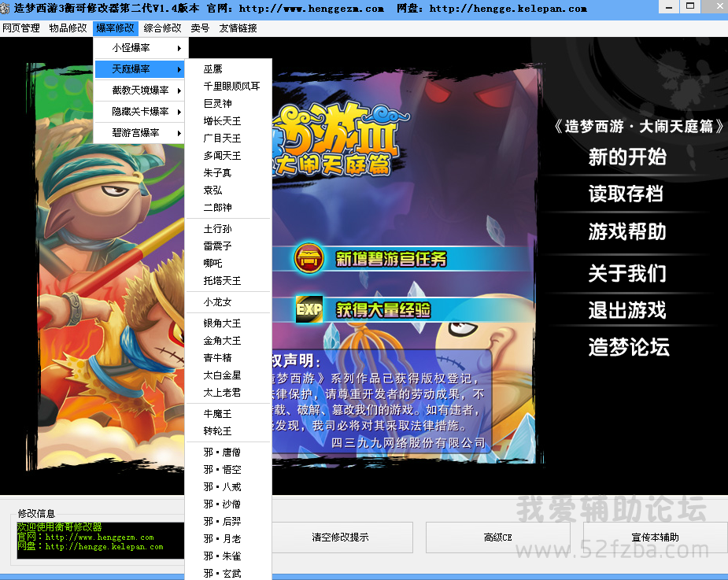Open the 综合修改 menu
The width and height of the screenshot is (728, 580).
point(162,28)
